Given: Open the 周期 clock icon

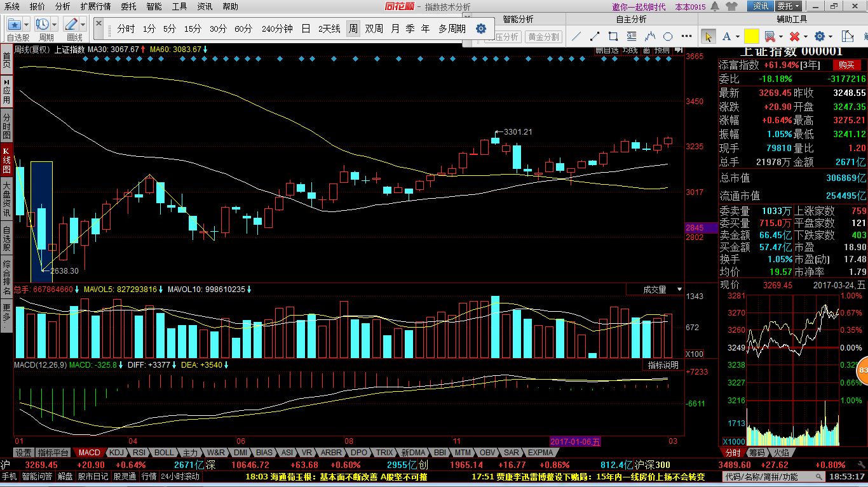Looking at the screenshot, I should (43, 24).
